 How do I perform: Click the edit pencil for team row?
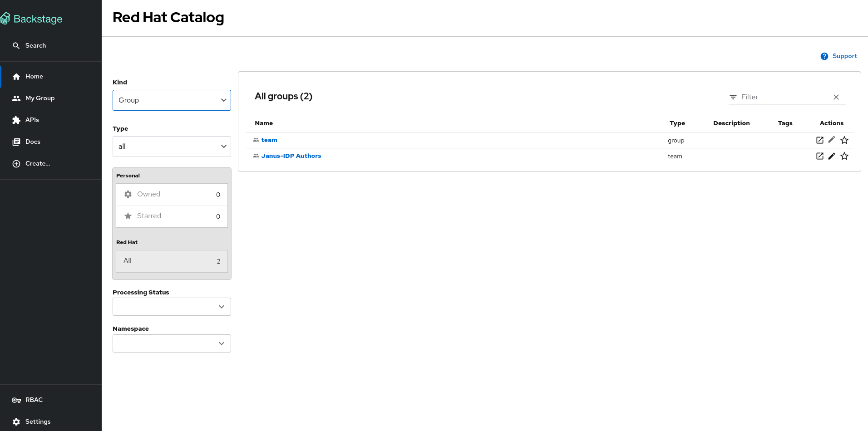pos(831,140)
